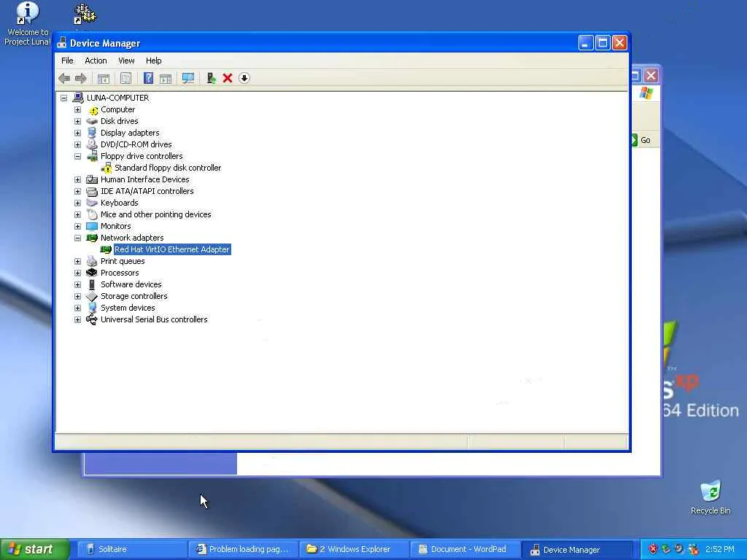
Task: Click the Device Manager title bar icon
Action: pyautogui.click(x=62, y=43)
